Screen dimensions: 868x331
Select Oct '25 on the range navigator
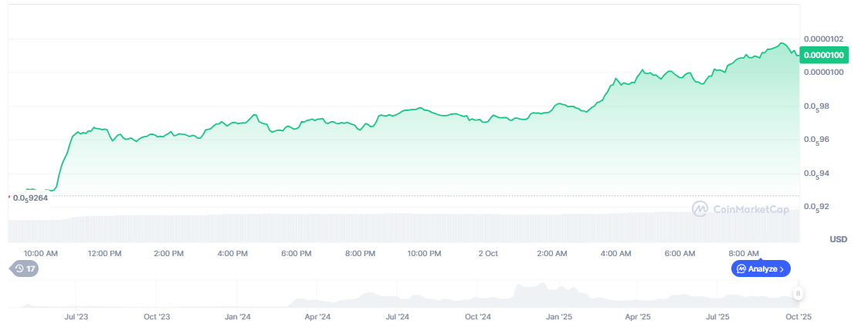pyautogui.click(x=798, y=317)
